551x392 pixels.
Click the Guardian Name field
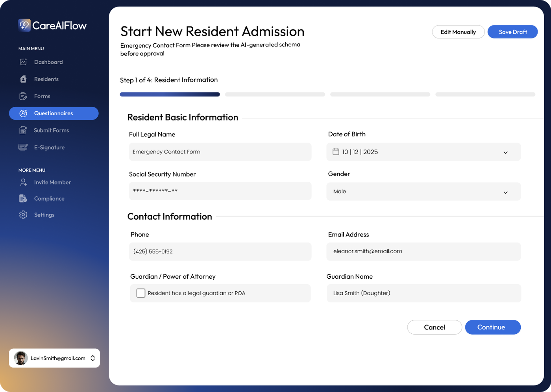click(424, 293)
